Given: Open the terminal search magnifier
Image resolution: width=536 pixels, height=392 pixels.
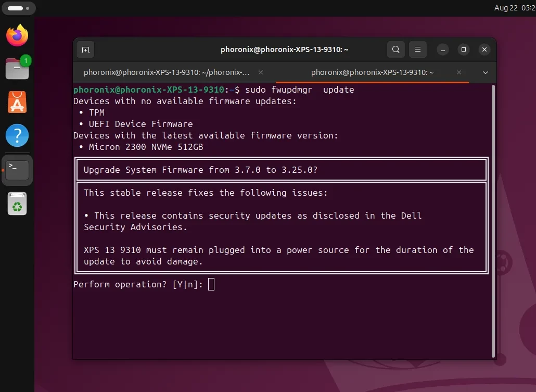Looking at the screenshot, I should (x=396, y=49).
